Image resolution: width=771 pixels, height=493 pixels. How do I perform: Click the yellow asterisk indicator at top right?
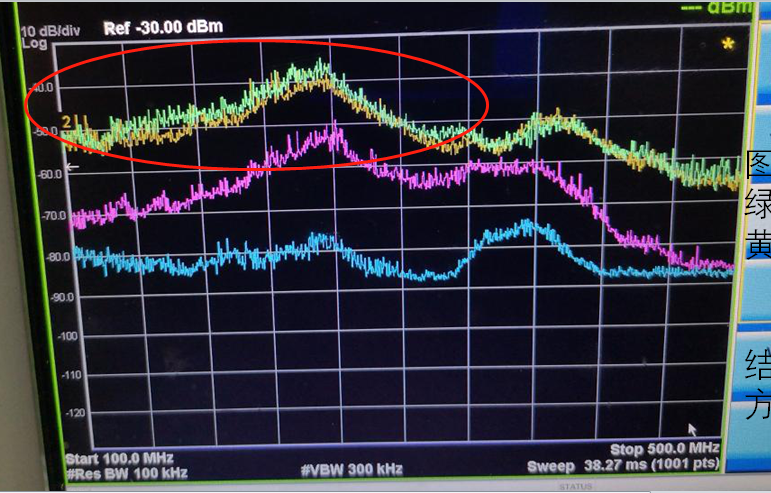click(x=728, y=44)
